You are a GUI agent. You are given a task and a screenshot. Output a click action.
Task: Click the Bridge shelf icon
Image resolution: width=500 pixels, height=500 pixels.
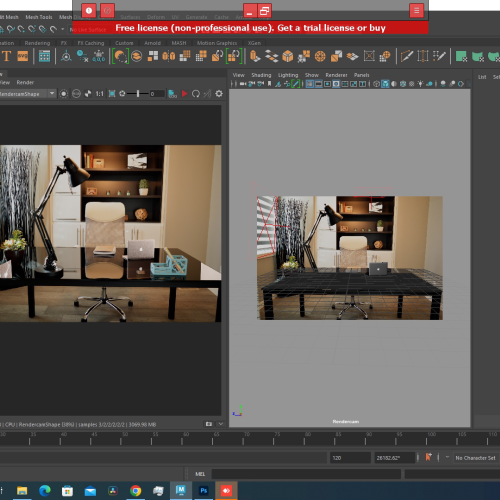[x=272, y=56]
